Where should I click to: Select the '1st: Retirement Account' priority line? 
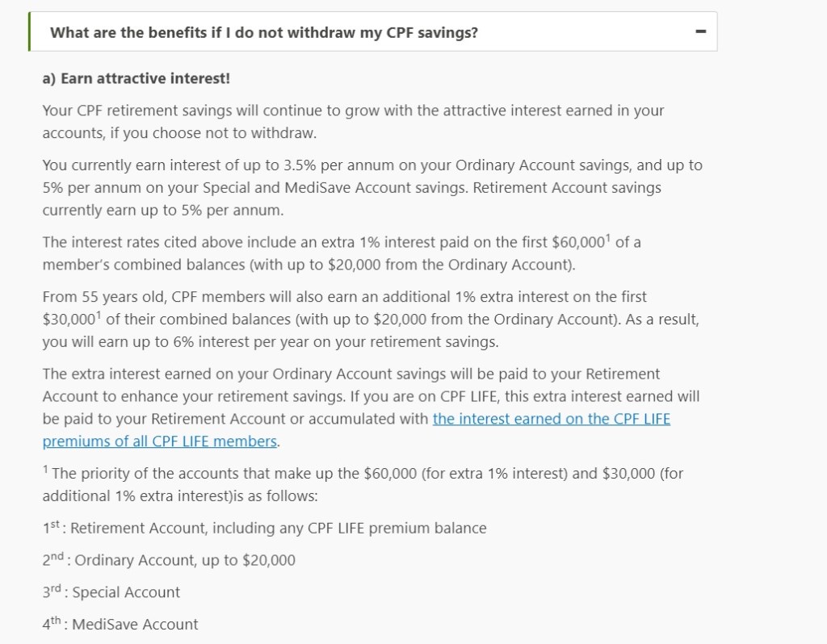(x=265, y=529)
